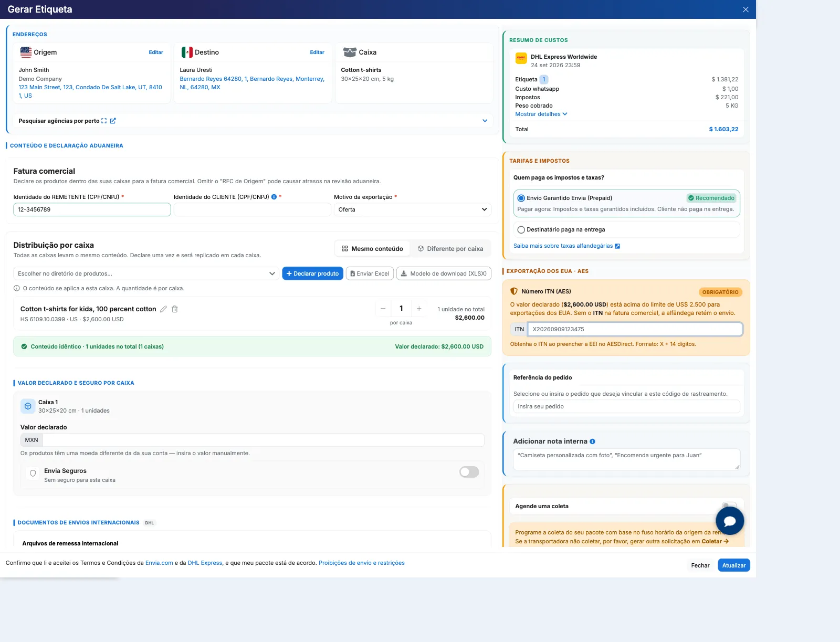This screenshot has width=840, height=642.
Task: Download the Modelo de download (XLSX)
Action: click(444, 273)
